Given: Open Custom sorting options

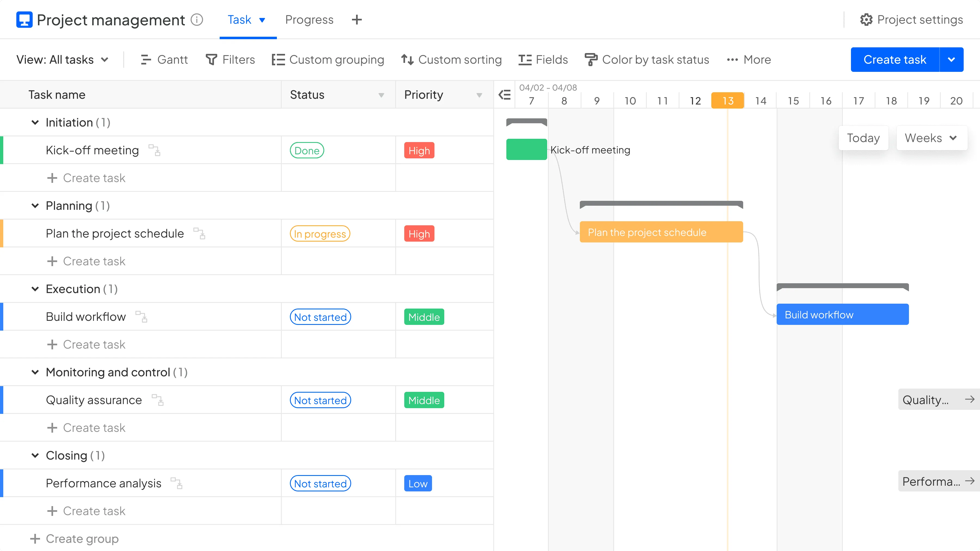Looking at the screenshot, I should click(452, 60).
